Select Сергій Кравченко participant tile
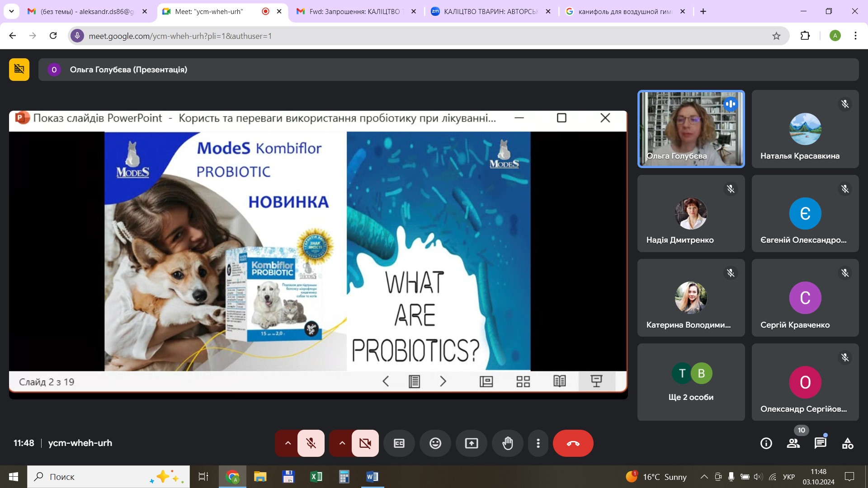 [805, 298]
